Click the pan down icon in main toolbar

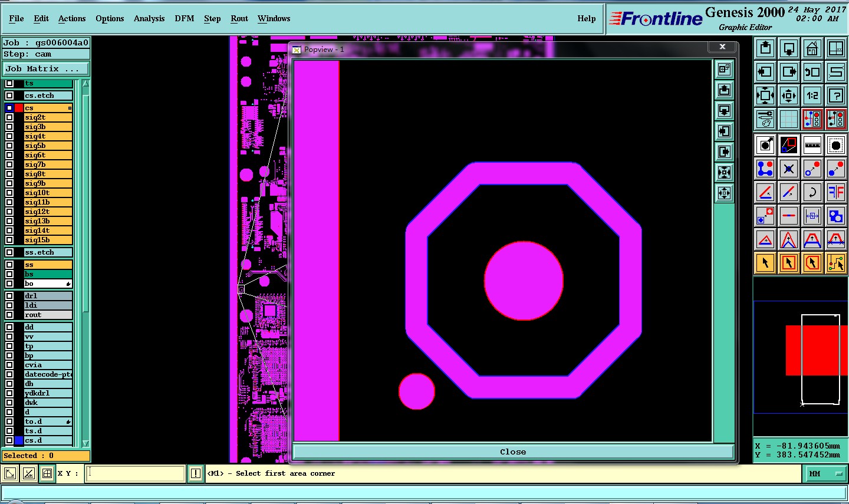click(789, 48)
